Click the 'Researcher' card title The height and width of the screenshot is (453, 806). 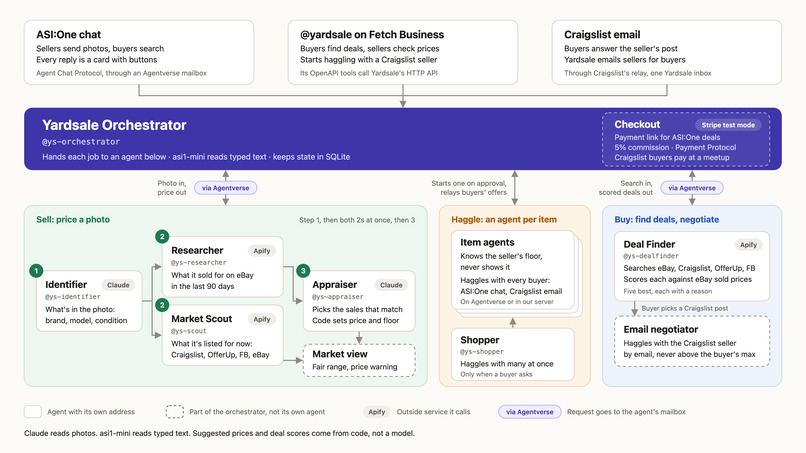click(197, 250)
